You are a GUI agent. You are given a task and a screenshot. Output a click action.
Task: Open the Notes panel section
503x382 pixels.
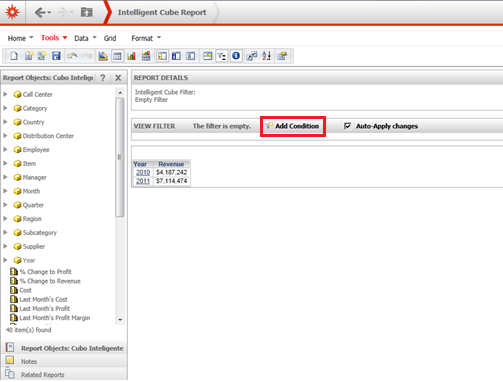click(64, 361)
